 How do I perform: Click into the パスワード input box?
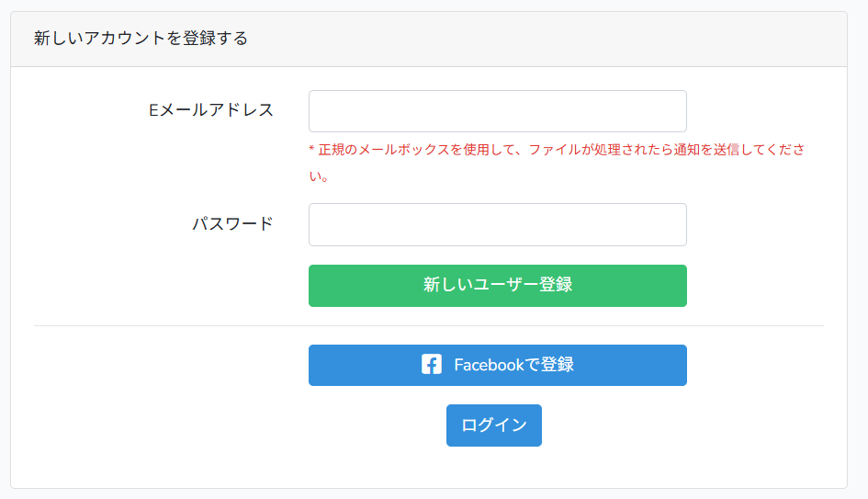pos(497,224)
